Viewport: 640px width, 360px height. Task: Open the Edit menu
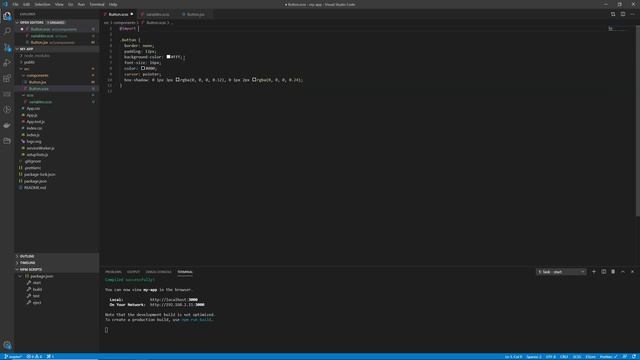[27, 4]
